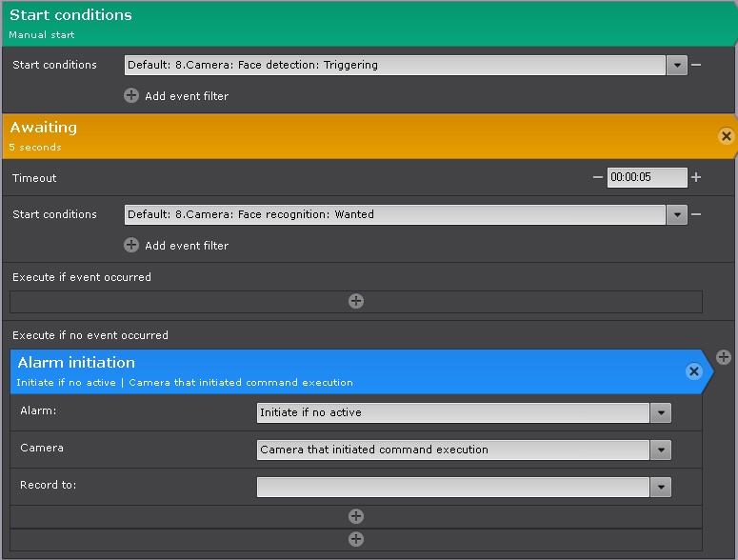
Task: Click the plus bar directly below the Record to row
Action: pos(356,516)
